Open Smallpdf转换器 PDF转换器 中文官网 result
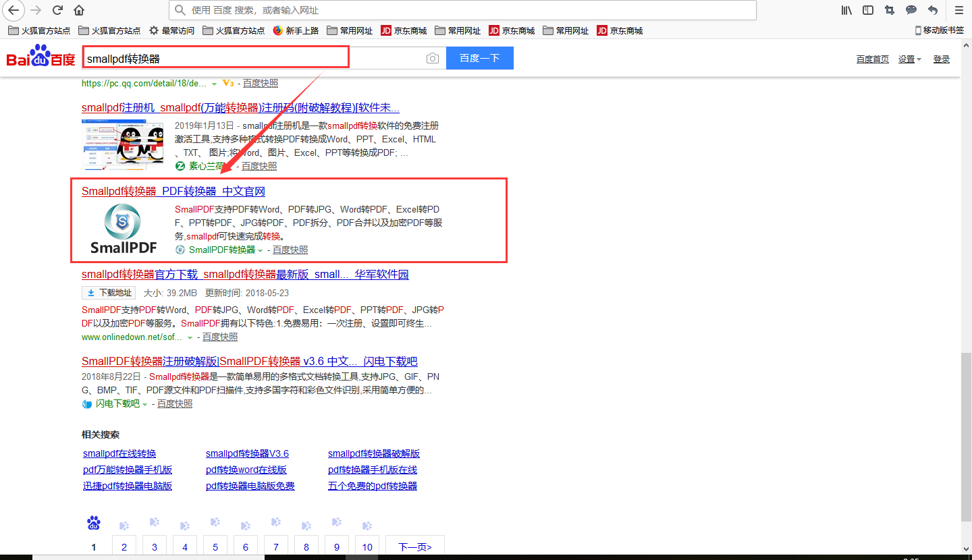The image size is (972, 560). (173, 192)
